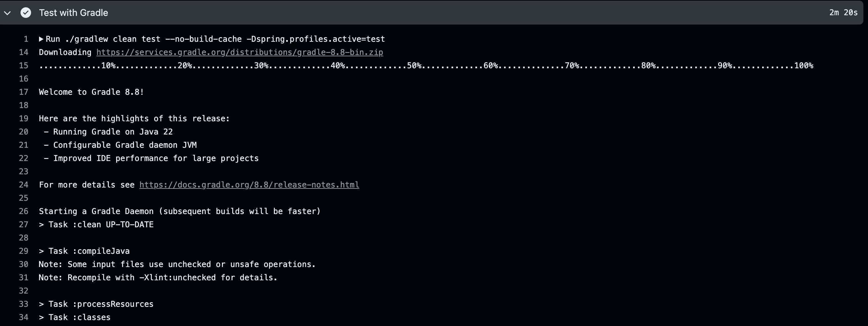The width and height of the screenshot is (868, 326).
Task: Click line number 33
Action: pyautogui.click(x=23, y=304)
